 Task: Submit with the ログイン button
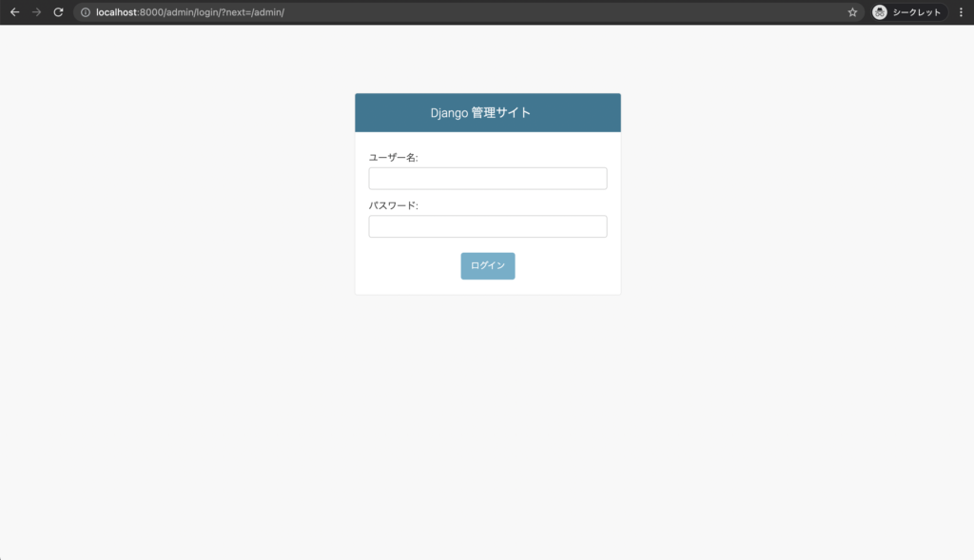(488, 265)
